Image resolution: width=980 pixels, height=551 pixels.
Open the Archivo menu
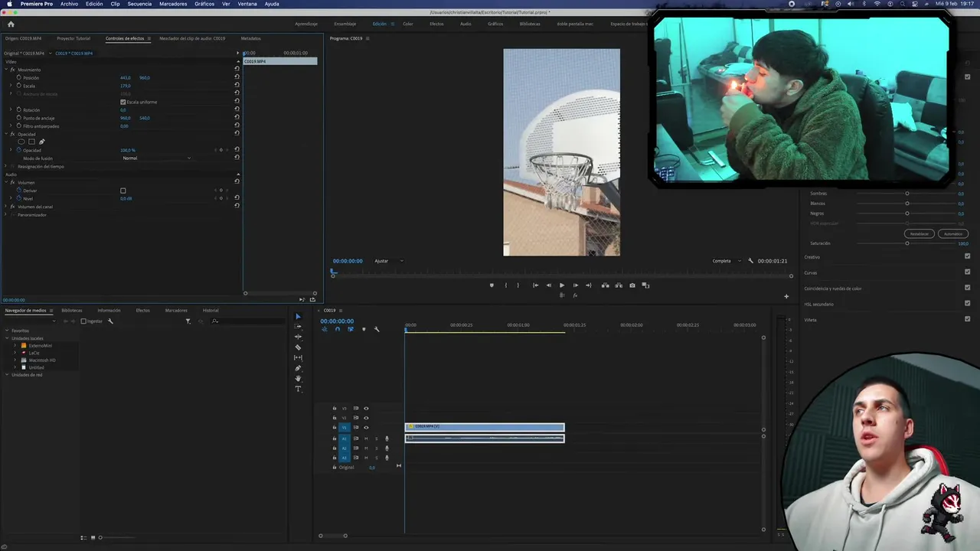[69, 4]
